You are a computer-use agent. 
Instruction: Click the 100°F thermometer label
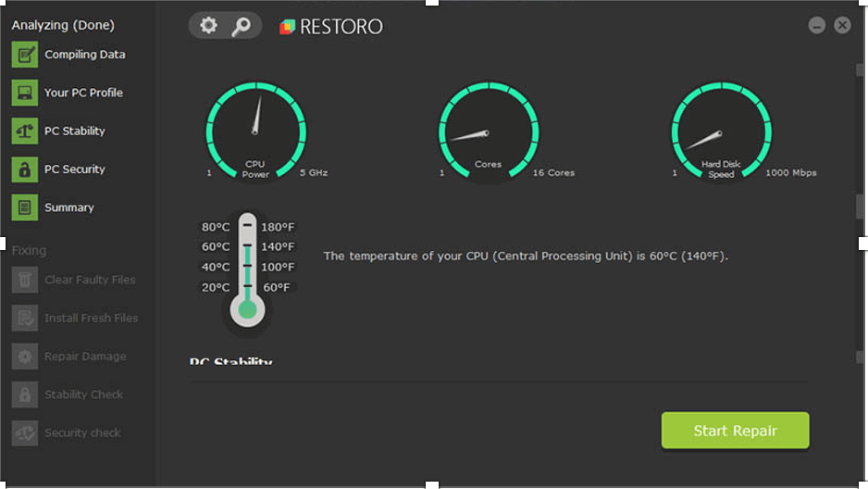(x=278, y=267)
